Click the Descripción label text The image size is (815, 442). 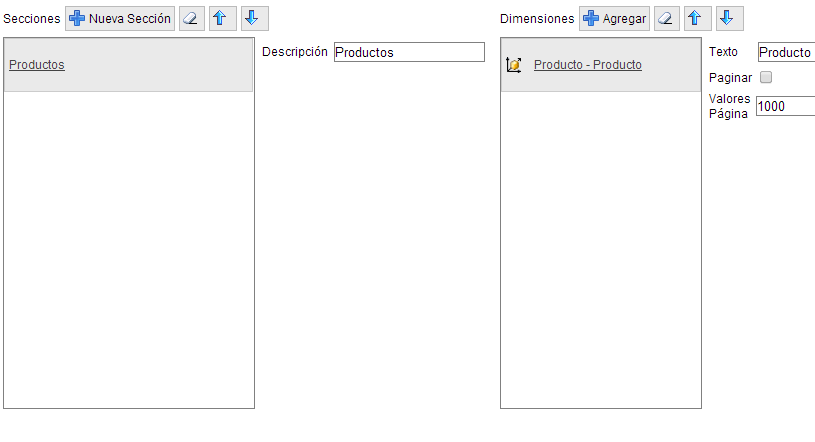[295, 52]
